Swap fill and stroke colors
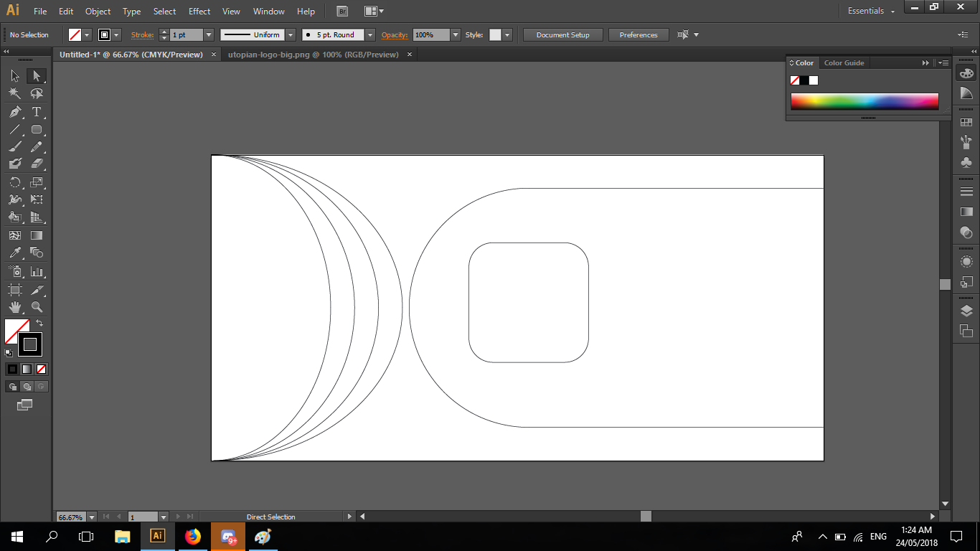The image size is (980, 551). [x=39, y=324]
